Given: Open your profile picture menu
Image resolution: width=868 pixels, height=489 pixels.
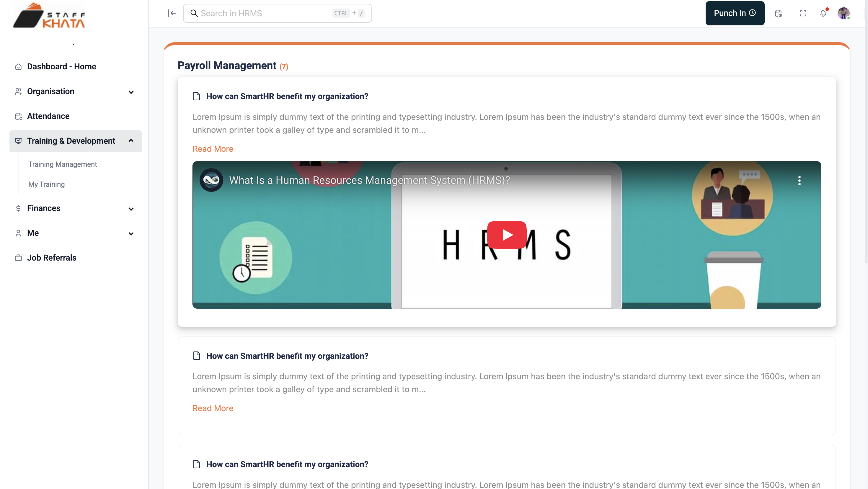Looking at the screenshot, I should coord(844,14).
